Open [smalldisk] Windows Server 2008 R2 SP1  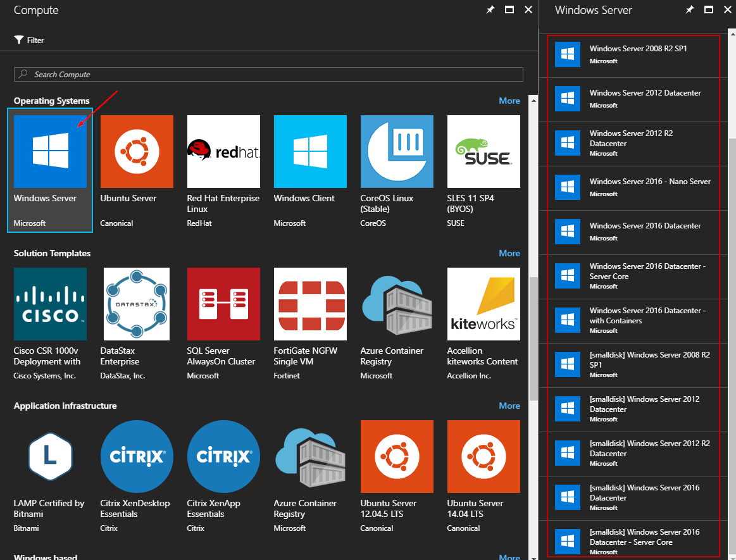pyautogui.click(x=633, y=365)
